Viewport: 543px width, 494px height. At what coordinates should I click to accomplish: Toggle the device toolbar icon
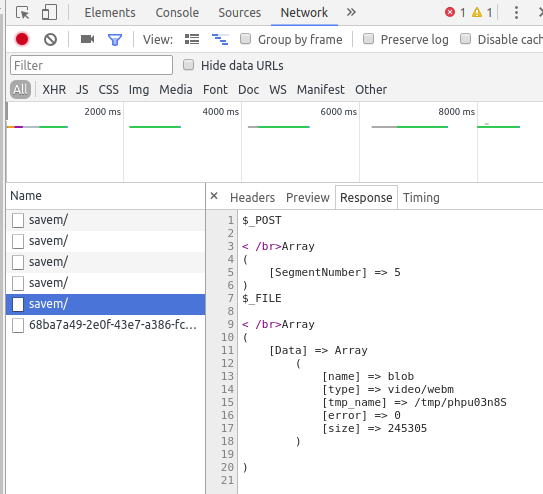pos(49,12)
